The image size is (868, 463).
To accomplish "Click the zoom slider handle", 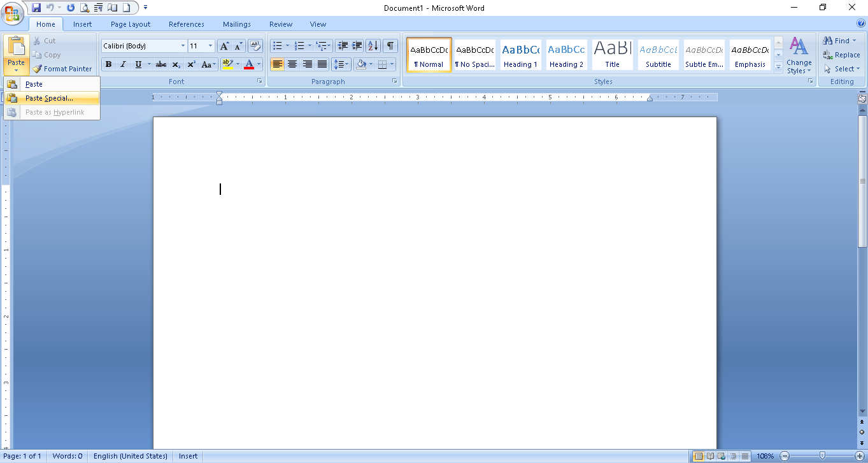I will pyautogui.click(x=822, y=456).
